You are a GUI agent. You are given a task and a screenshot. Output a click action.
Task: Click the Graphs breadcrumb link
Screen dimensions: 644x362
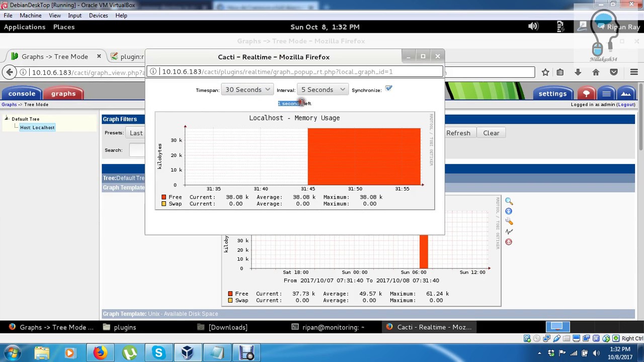9,105
